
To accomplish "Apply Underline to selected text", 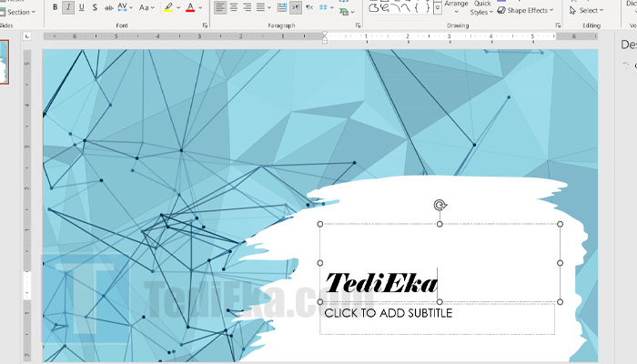I will click(82, 7).
